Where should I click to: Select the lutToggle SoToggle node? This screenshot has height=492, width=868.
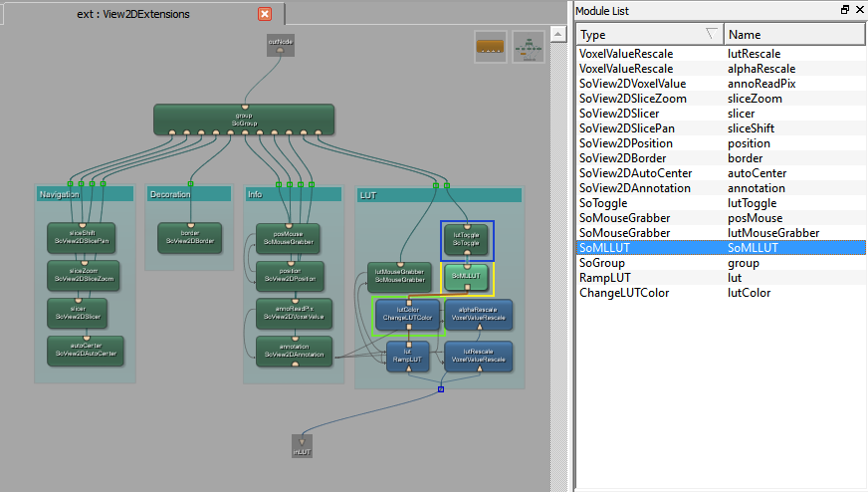467,239
